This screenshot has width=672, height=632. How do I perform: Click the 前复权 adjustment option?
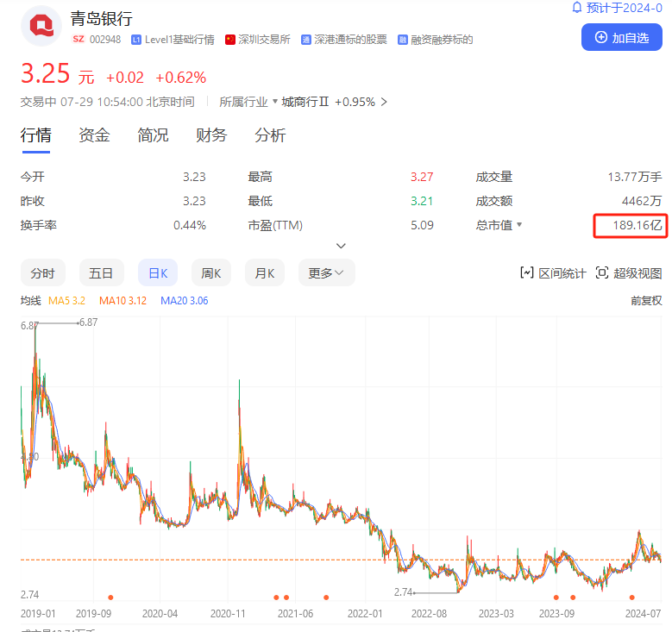646,301
